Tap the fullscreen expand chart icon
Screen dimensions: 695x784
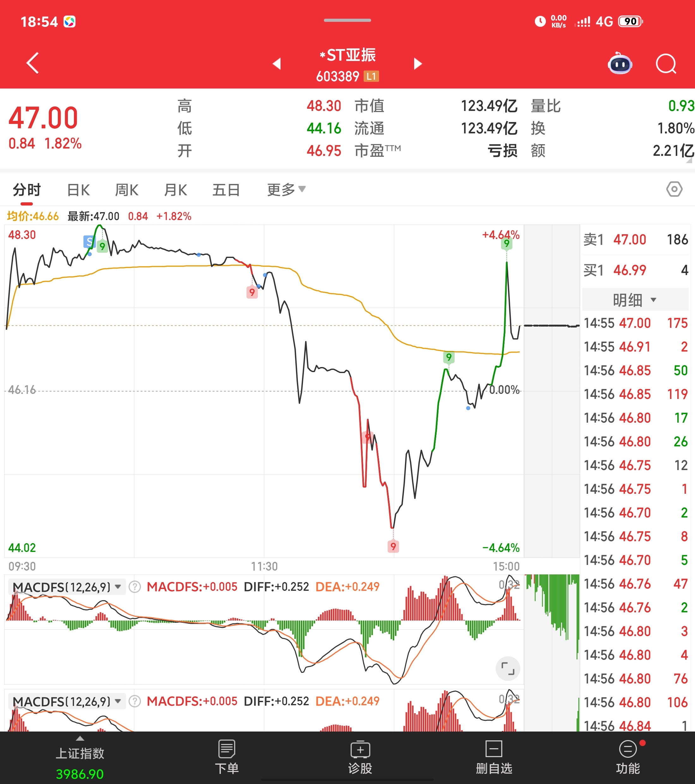point(508,669)
